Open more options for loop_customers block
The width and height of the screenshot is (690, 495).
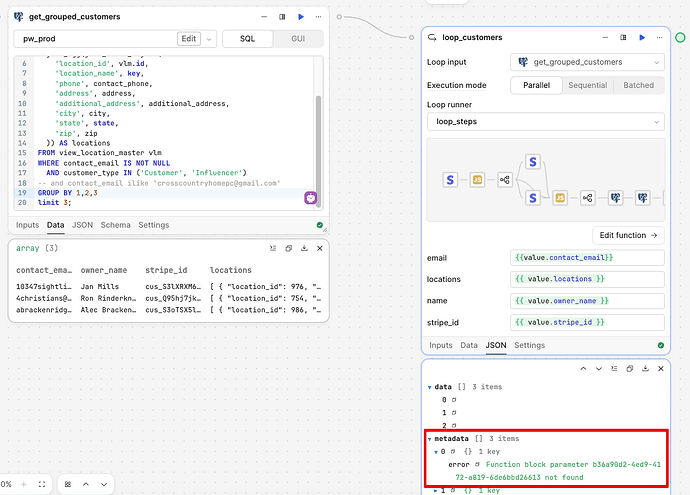[659, 37]
